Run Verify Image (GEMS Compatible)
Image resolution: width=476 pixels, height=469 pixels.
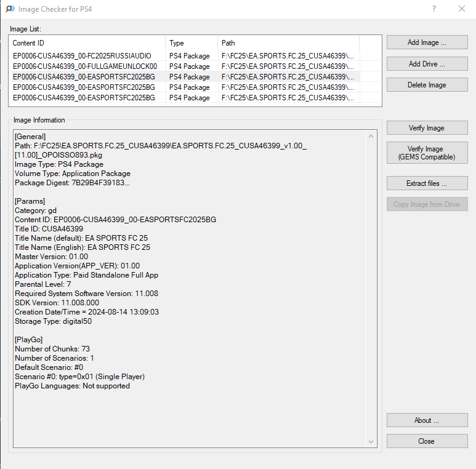click(427, 153)
